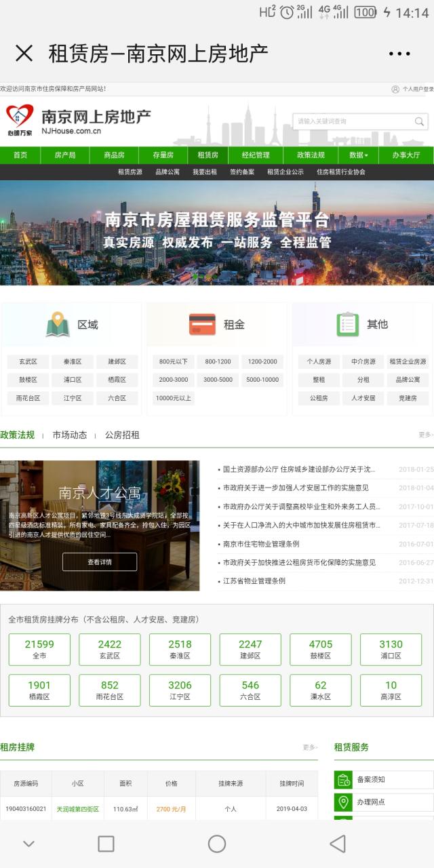Click the 租金 credit card icon
Image resolution: width=434 pixels, height=868 pixels.
(202, 324)
